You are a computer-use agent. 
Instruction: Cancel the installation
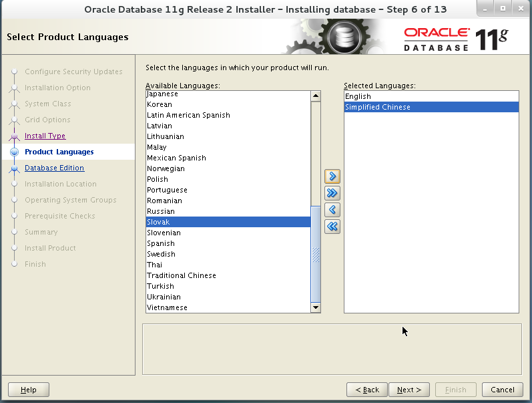pos(503,390)
